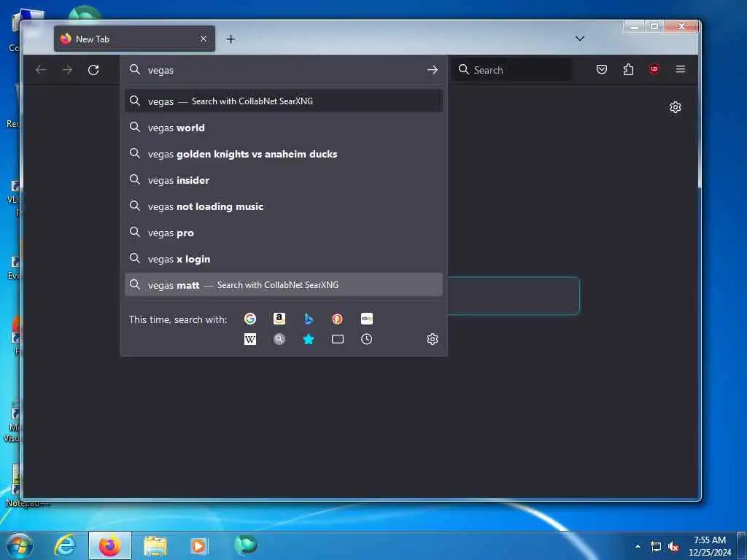Go forward one page
The image size is (747, 560).
tap(67, 70)
